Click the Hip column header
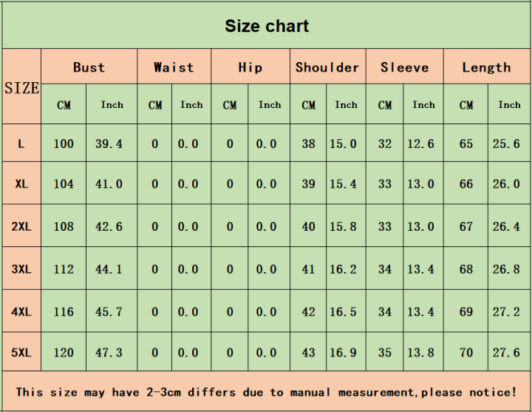This screenshot has width=532, height=412. [x=250, y=67]
